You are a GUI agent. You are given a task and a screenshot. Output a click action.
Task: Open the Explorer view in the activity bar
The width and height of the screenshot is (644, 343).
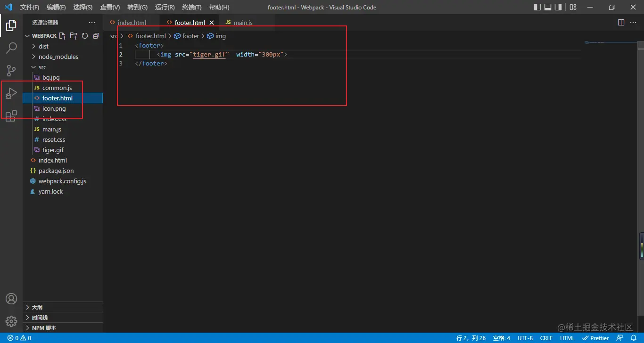tap(11, 25)
